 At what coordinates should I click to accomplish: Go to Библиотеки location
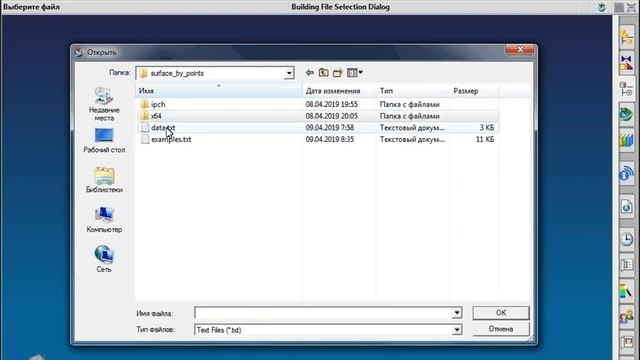click(x=104, y=180)
